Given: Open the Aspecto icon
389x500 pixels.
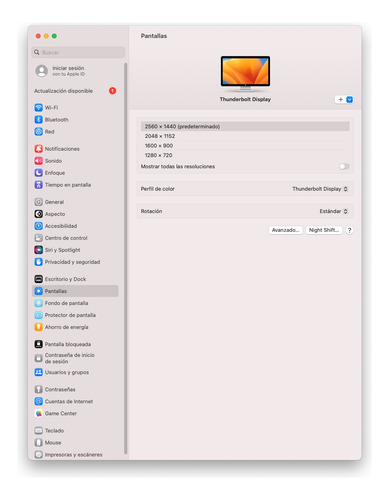Looking at the screenshot, I should point(39,214).
